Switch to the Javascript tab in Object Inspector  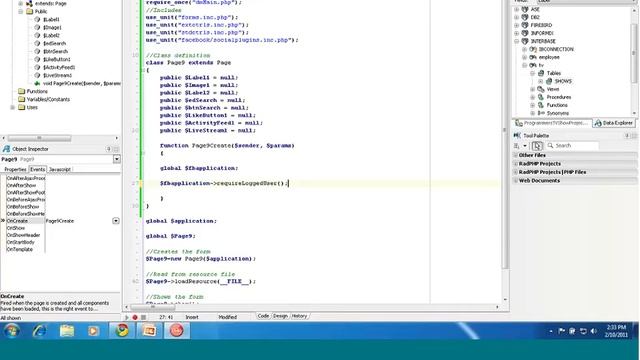[60, 169]
